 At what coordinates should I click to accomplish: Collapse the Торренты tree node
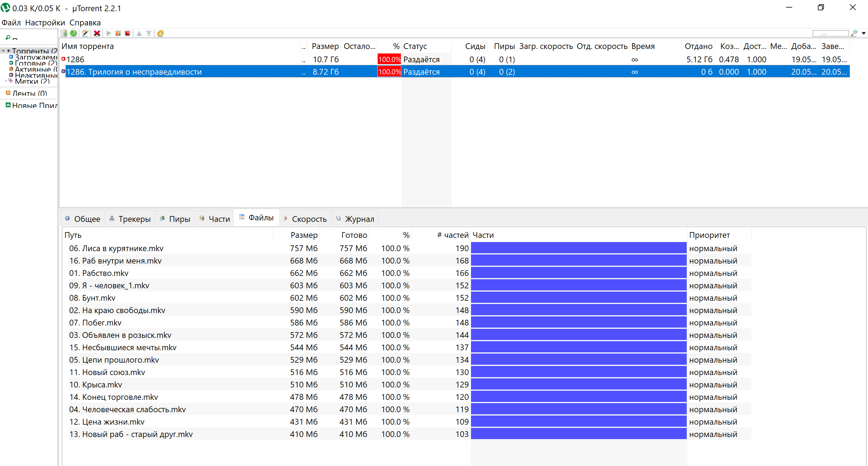(3, 51)
